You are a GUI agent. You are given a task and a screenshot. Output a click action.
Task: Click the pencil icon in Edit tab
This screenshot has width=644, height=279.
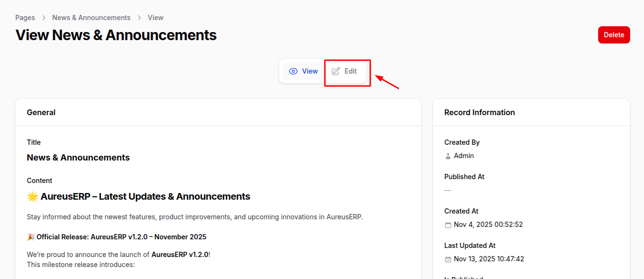tap(336, 71)
